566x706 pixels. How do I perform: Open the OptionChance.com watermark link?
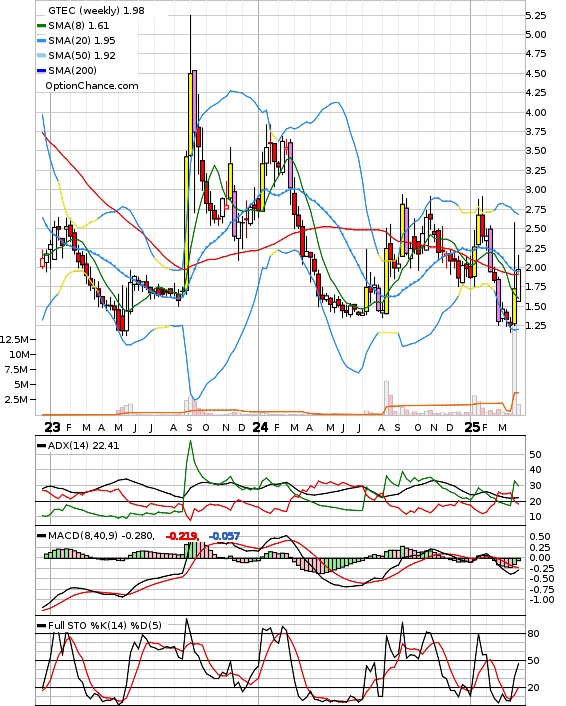click(x=92, y=86)
